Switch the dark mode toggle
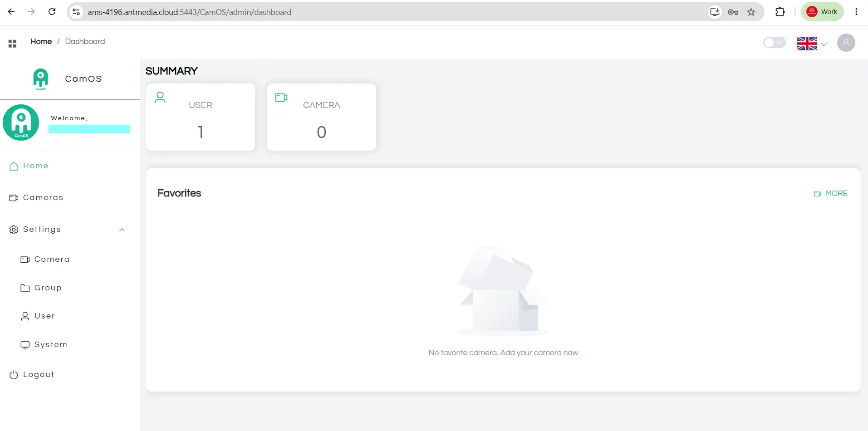This screenshot has width=868, height=431. pyautogui.click(x=774, y=43)
